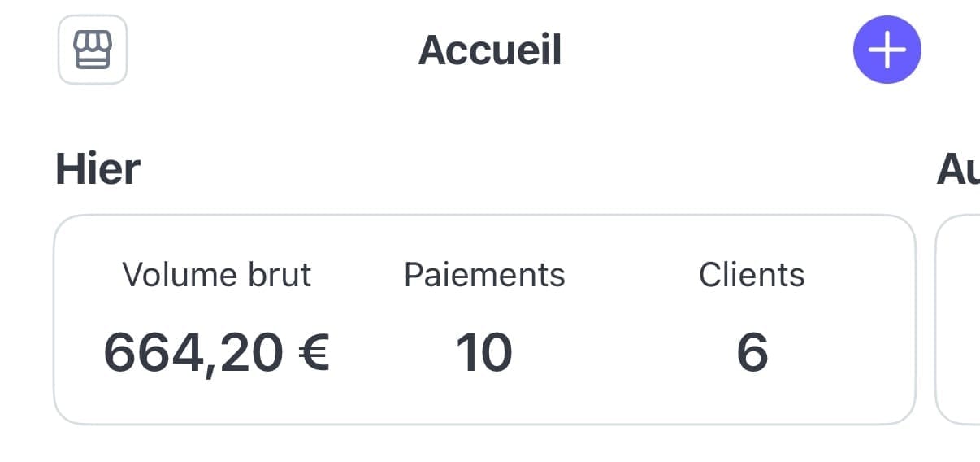Select the Hier section heading
Viewport: 980px width, 462px height.
[x=98, y=170]
